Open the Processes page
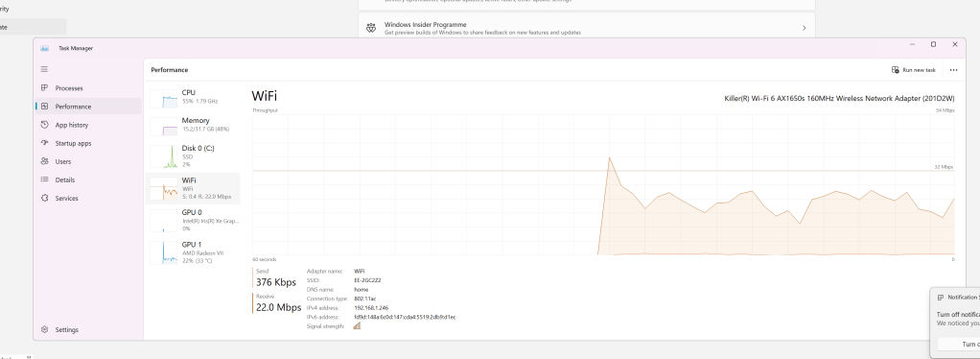This screenshot has width=980, height=359. (x=88, y=88)
